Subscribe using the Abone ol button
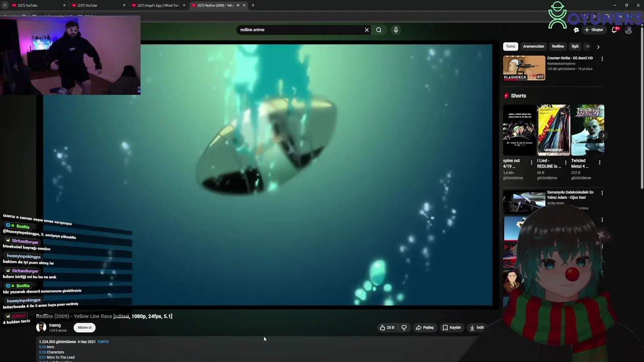This screenshot has height=362, width=644. [85, 328]
